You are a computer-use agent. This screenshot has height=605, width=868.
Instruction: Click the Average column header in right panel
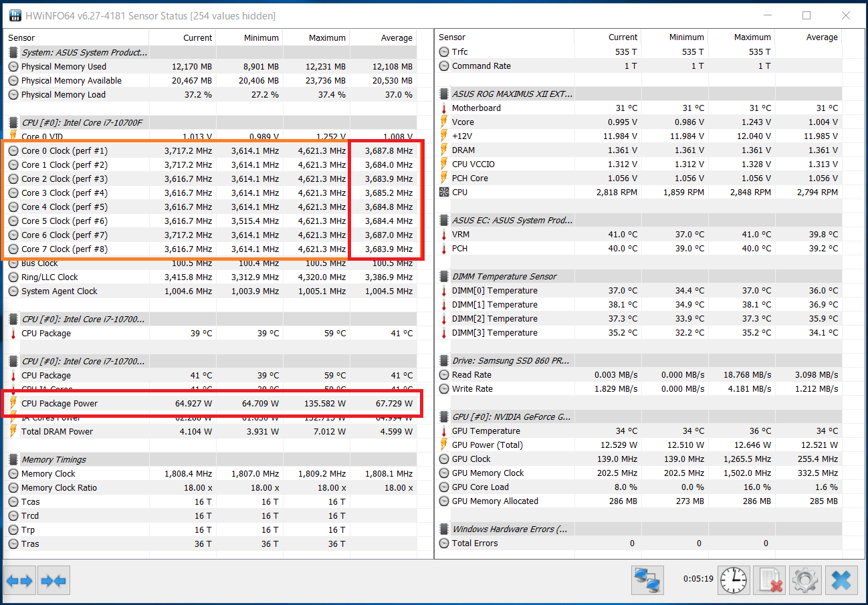808,37
